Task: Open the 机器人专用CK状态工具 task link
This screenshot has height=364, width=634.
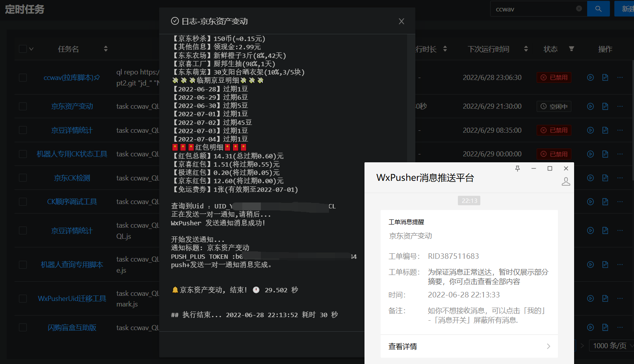Action: pyautogui.click(x=72, y=154)
